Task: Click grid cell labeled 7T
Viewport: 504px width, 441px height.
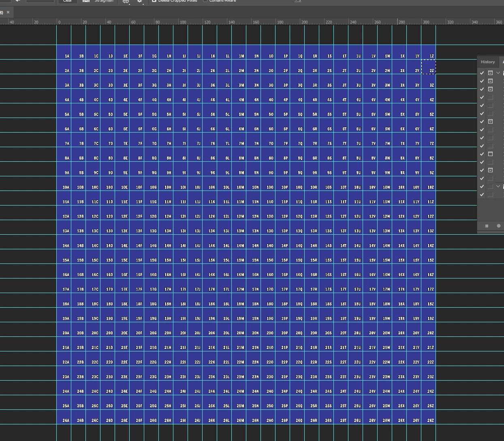Action: point(341,139)
